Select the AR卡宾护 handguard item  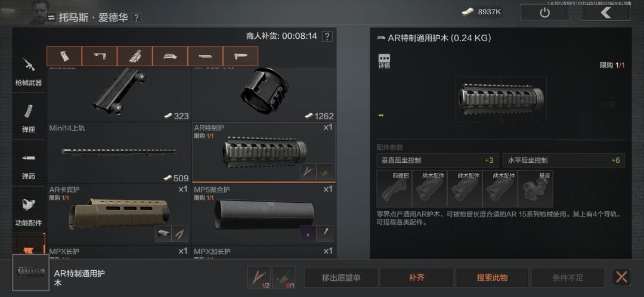pos(119,215)
